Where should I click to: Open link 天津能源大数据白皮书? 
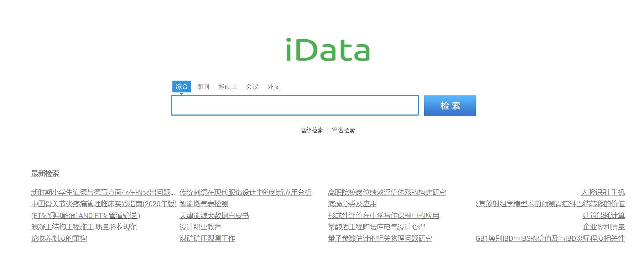coord(214,215)
